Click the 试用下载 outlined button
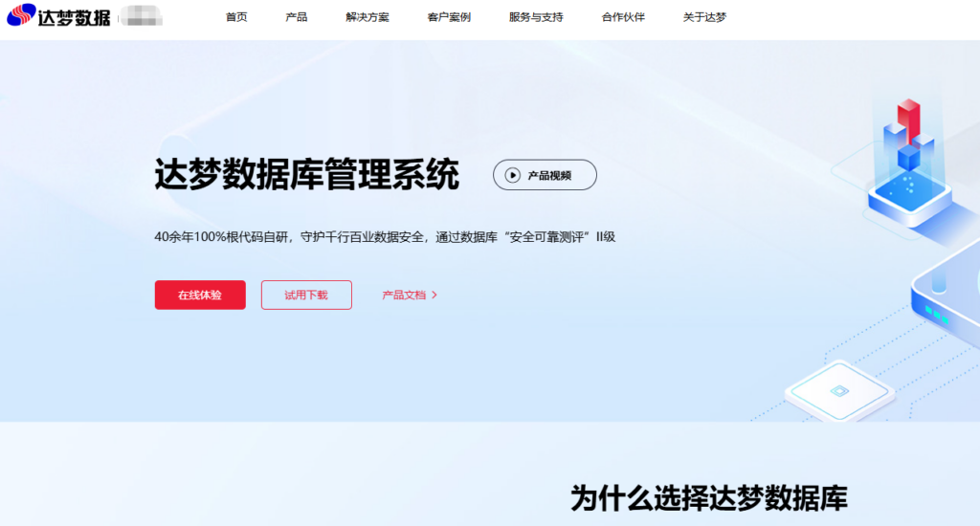 pos(306,295)
